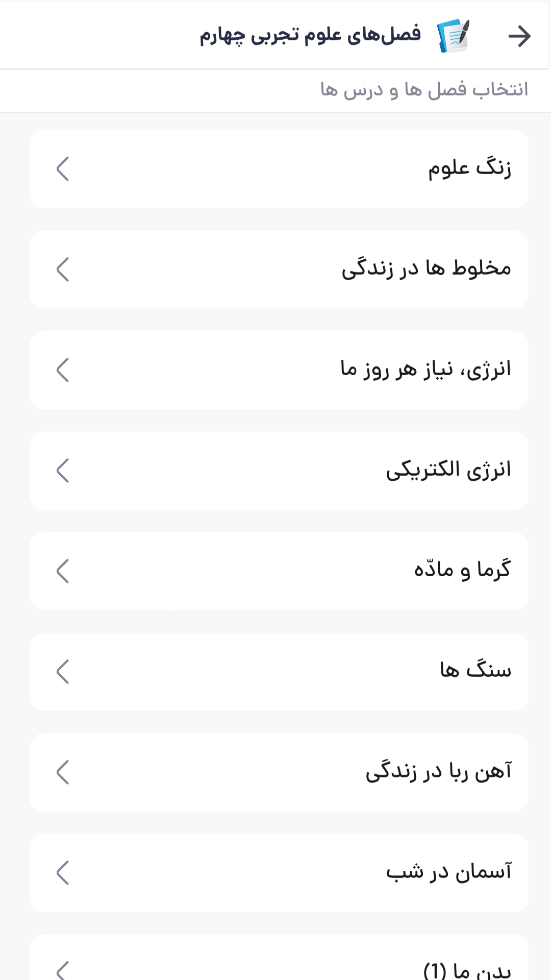Open the زنگ علوم chapter title

tap(469, 169)
